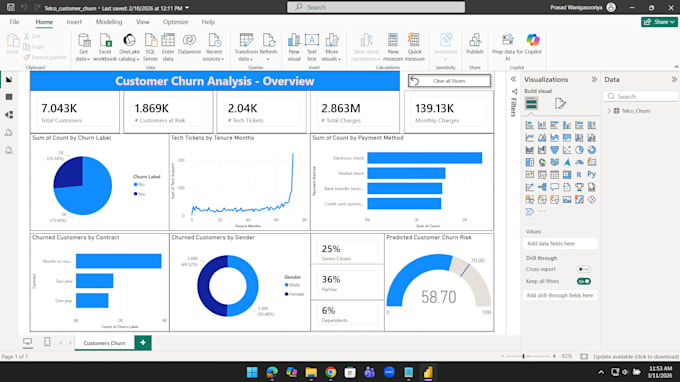Collapse the Data pane
The height and width of the screenshot is (382, 680).
[x=674, y=79]
